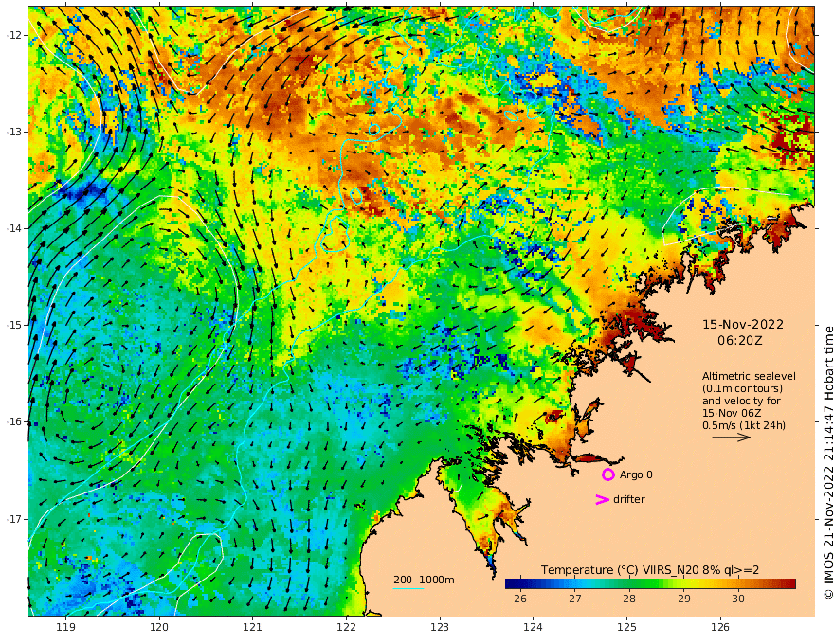This screenshot has height=644, width=834.
Task: Click longitude axis label 119
Action: point(65,627)
